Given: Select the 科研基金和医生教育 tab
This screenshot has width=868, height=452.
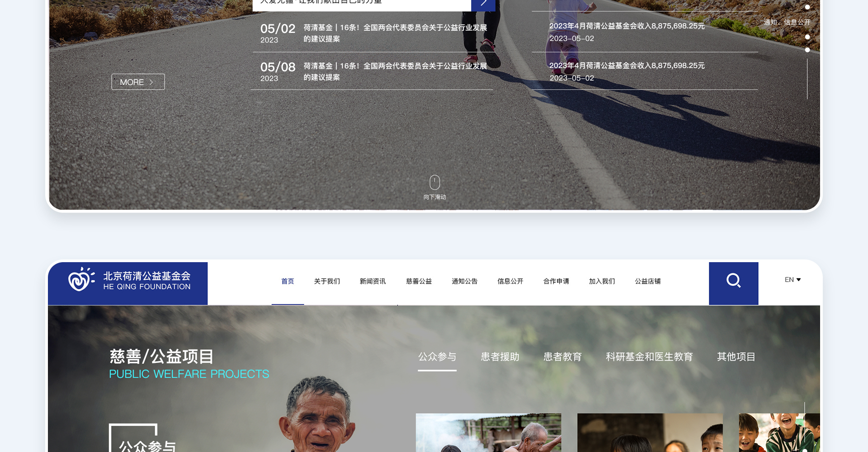Looking at the screenshot, I should click(x=649, y=357).
